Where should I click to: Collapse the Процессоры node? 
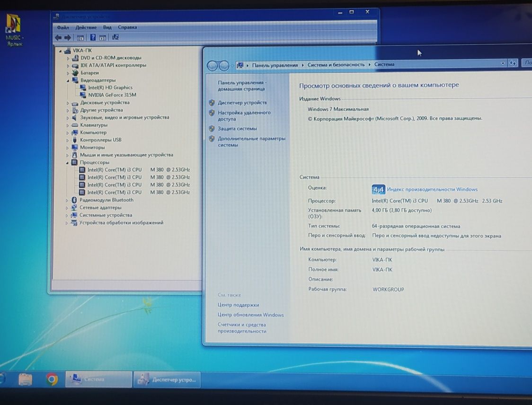point(67,163)
